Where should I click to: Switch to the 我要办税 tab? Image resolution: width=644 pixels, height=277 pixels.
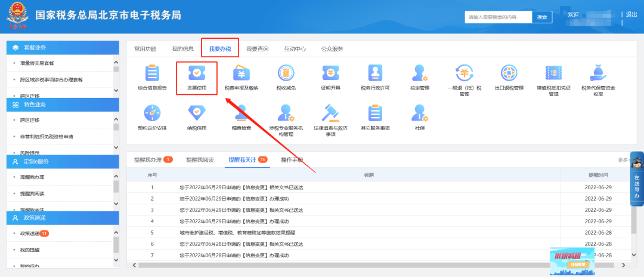[220, 48]
